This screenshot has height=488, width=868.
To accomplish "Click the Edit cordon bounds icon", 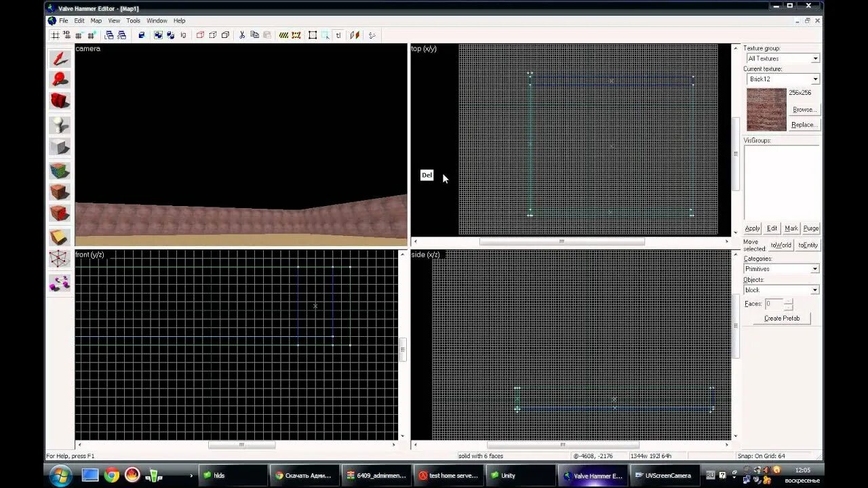I will (296, 35).
